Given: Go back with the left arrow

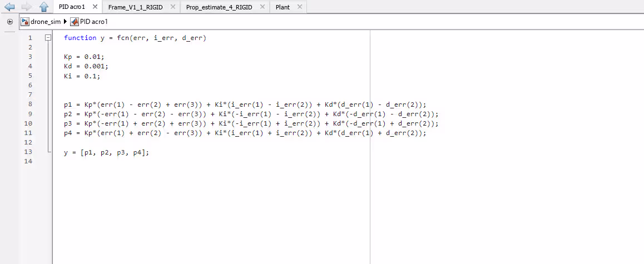Looking at the screenshot, I should pyautogui.click(x=9, y=7).
